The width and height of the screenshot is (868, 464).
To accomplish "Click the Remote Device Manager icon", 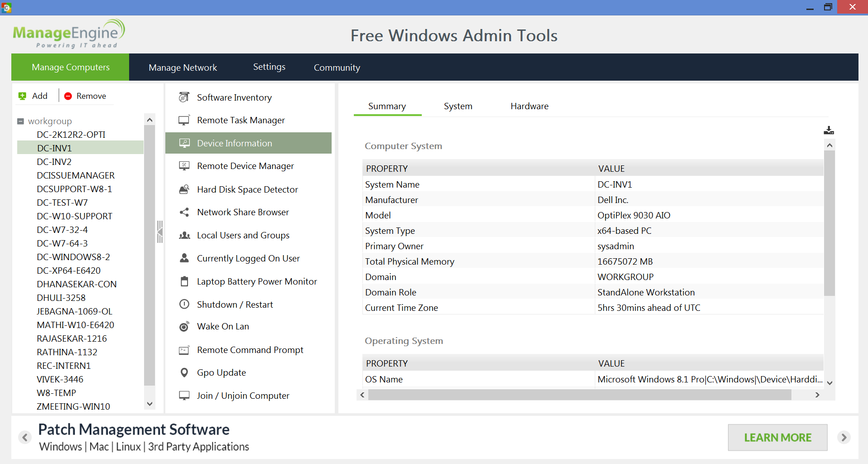I will click(184, 166).
